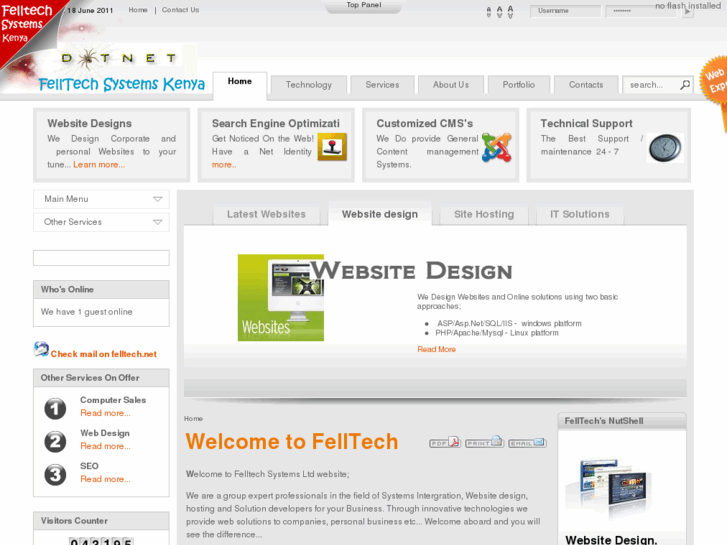Image resolution: width=727 pixels, height=545 pixels.
Task: Click the Website Designs box heading
Action: (89, 123)
